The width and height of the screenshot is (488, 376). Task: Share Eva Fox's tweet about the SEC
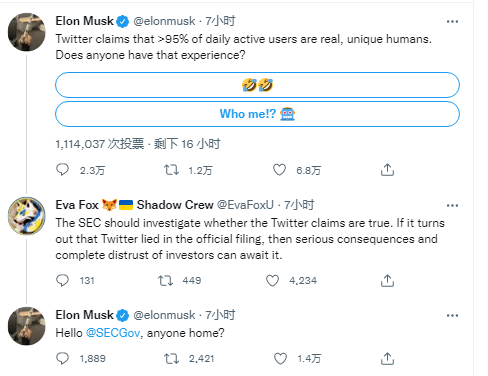387,280
